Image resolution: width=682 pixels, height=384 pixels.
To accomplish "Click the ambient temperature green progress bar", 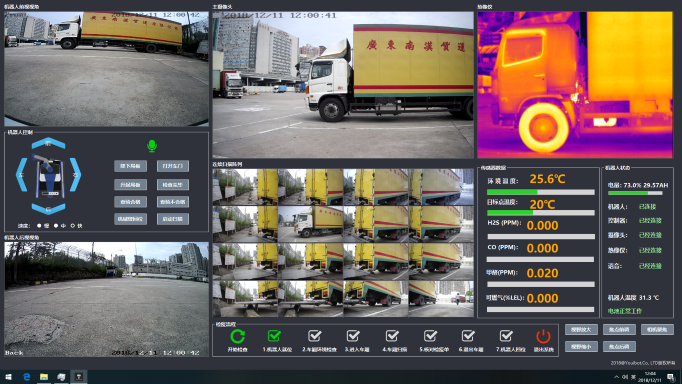I will click(541, 192).
